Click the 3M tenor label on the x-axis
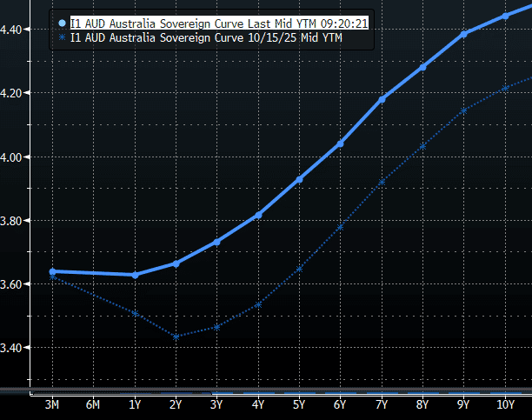Viewport: 532px width, 420px height. pos(52,404)
